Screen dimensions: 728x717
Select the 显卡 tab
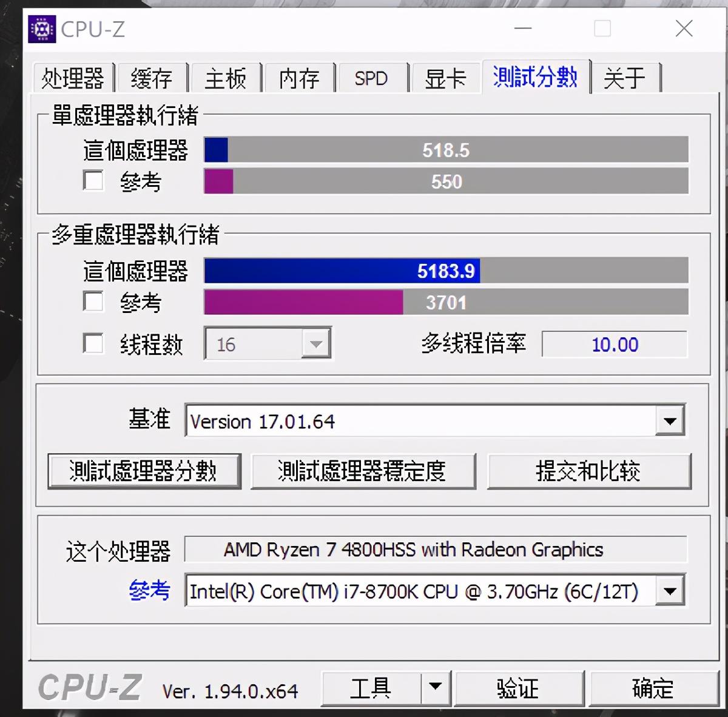(x=445, y=78)
